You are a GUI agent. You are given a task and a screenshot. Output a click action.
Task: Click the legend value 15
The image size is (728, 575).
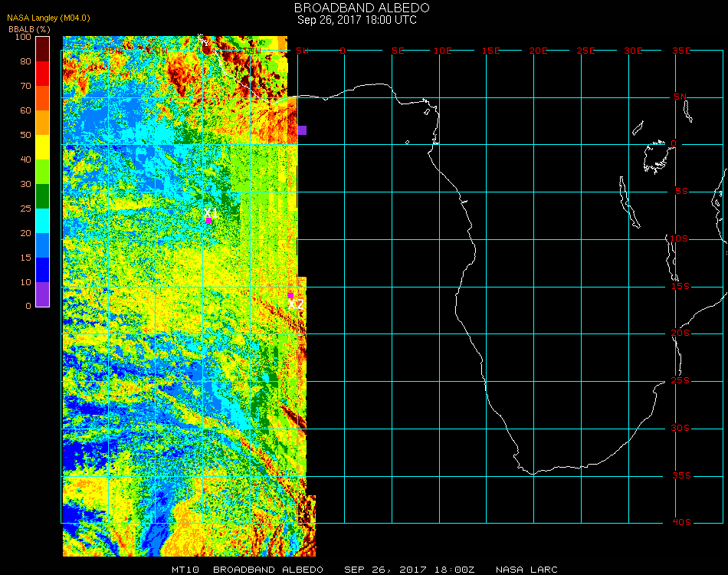(25, 258)
